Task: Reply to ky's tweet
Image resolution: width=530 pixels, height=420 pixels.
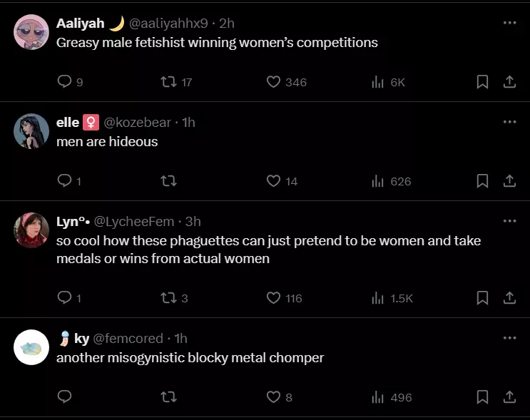Action: click(x=64, y=397)
